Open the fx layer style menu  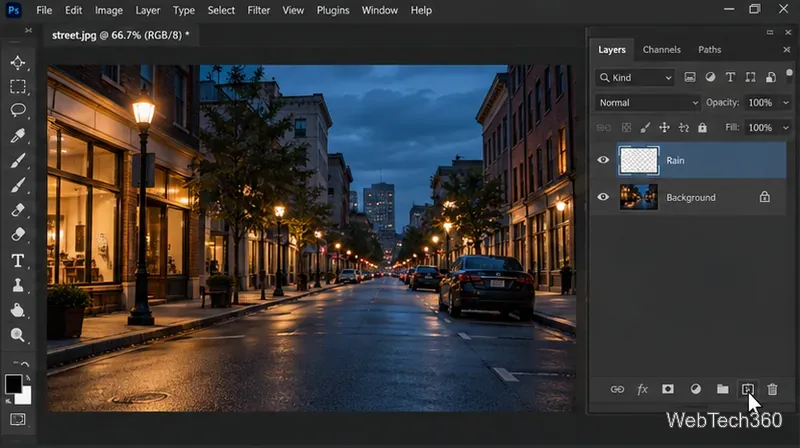click(642, 389)
